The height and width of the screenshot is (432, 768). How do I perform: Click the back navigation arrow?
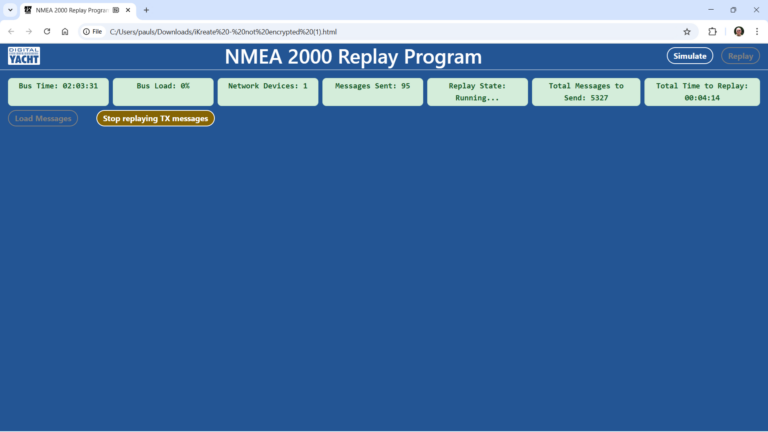[11, 31]
